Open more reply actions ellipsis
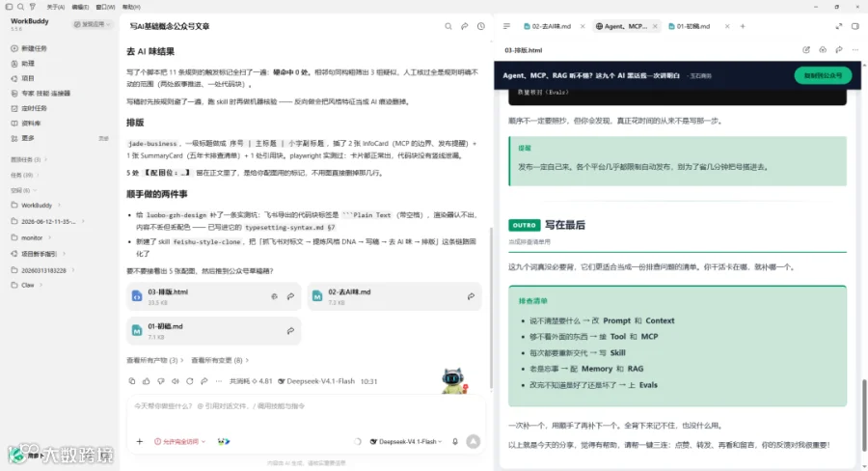The height and width of the screenshot is (471, 868). point(219,381)
